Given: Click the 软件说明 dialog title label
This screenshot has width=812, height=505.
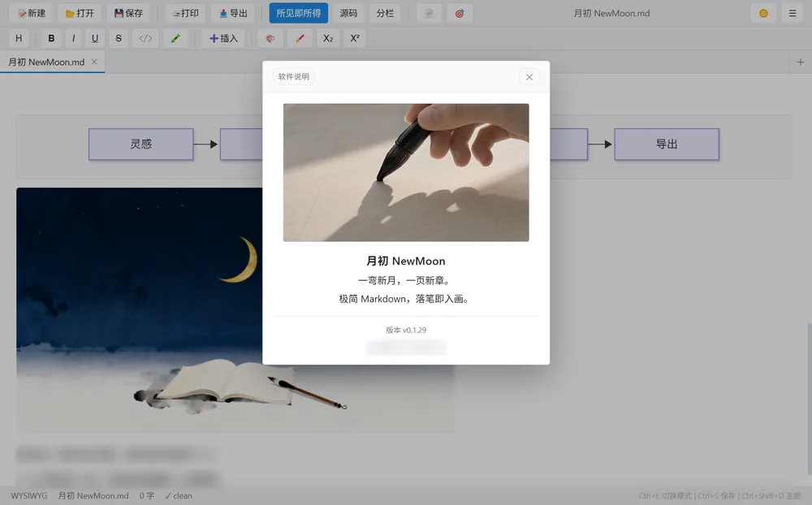Looking at the screenshot, I should point(294,76).
